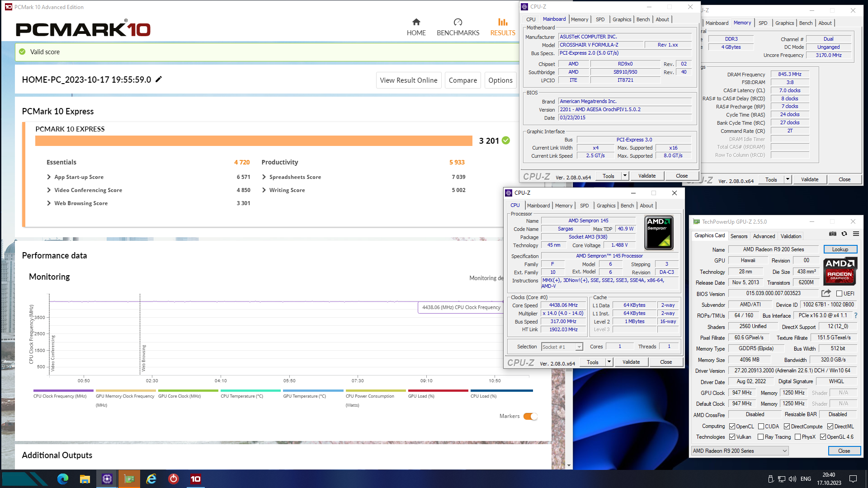Click Compare button

(x=463, y=80)
